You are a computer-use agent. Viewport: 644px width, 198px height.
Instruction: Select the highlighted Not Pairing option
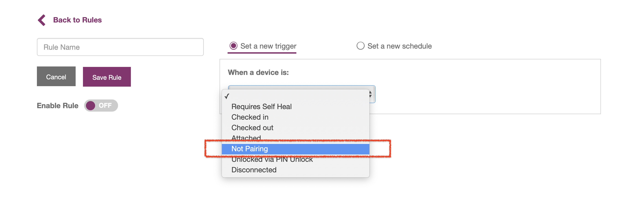pos(250,149)
